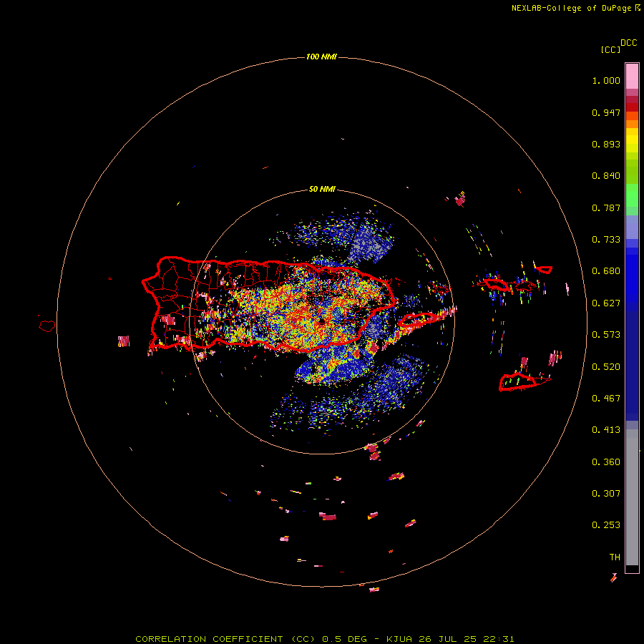This screenshot has width=644, height=644.
Task: Click the 0.573 scale value
Action: 606,335
